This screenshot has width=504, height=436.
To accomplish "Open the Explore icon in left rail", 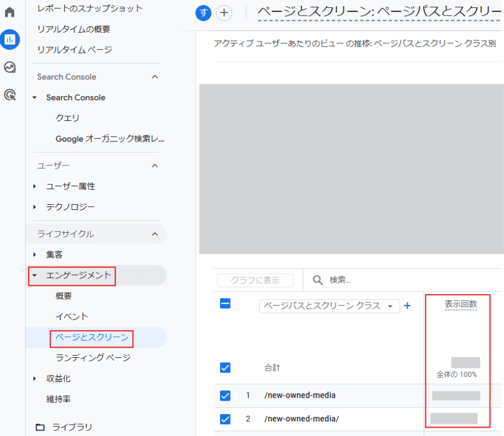I will pyautogui.click(x=10, y=67).
